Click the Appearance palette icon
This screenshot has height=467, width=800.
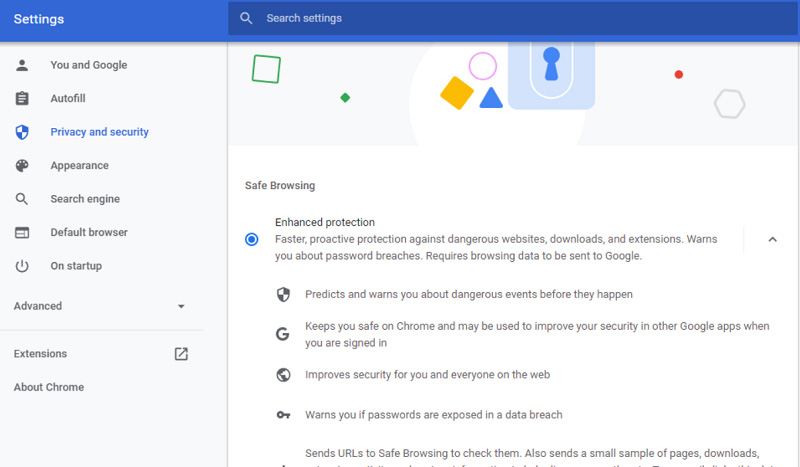coord(22,166)
